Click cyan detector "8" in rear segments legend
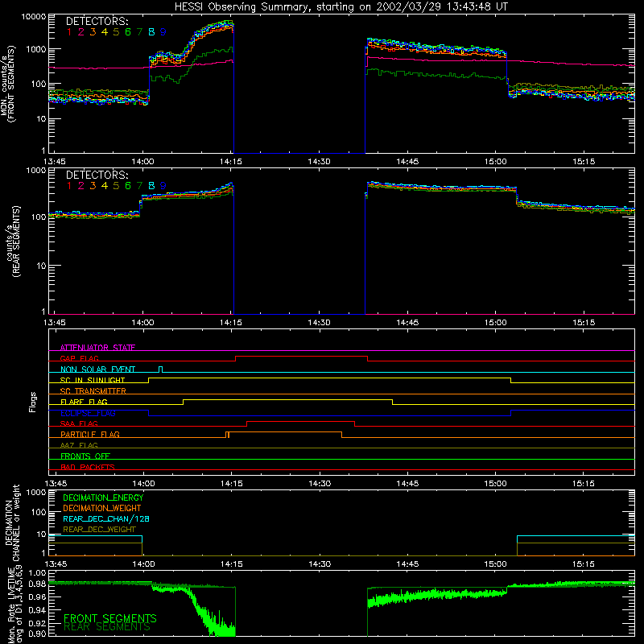 pos(151,186)
